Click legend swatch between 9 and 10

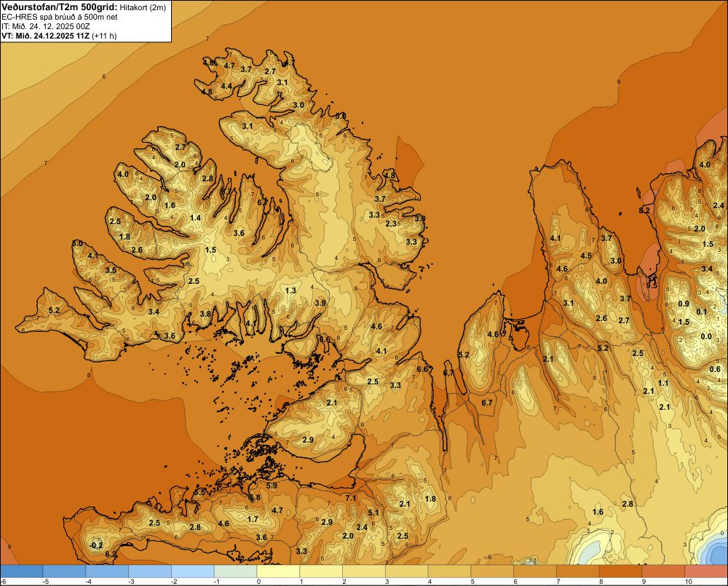[663, 571]
